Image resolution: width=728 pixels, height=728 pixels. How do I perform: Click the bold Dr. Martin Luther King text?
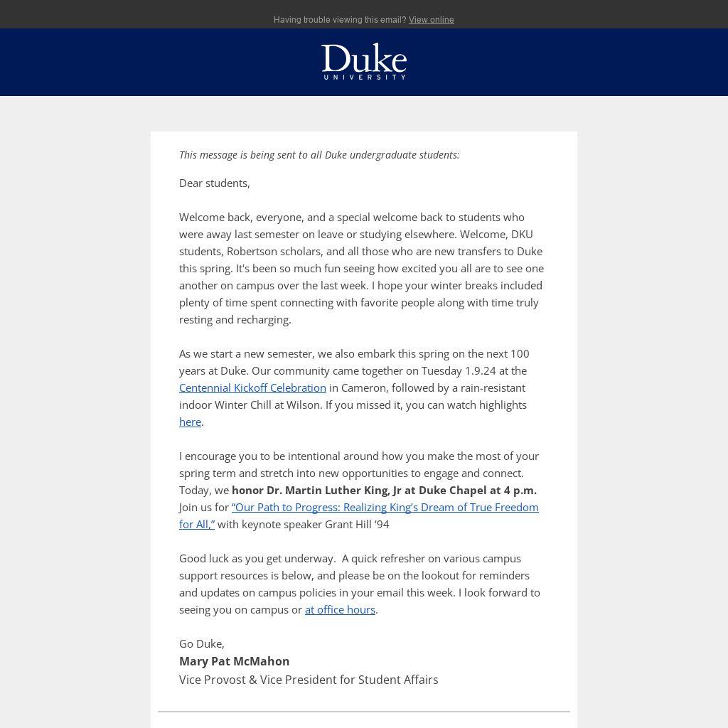click(384, 490)
